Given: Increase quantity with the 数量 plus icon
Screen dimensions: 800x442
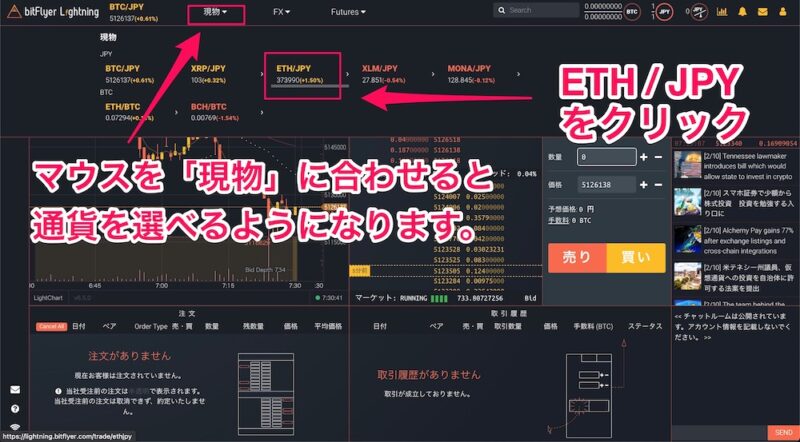Looking at the screenshot, I should [643, 157].
